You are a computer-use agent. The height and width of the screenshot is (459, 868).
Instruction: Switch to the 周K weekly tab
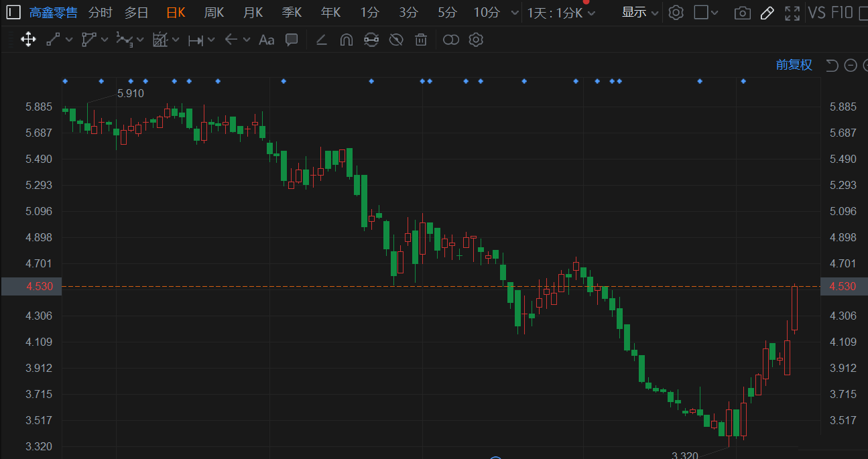[214, 12]
